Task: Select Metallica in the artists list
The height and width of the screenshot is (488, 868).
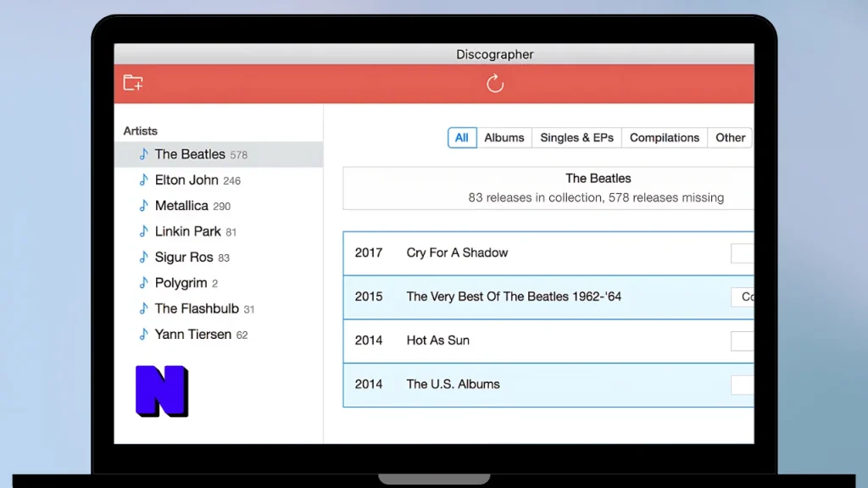Action: tap(219, 206)
